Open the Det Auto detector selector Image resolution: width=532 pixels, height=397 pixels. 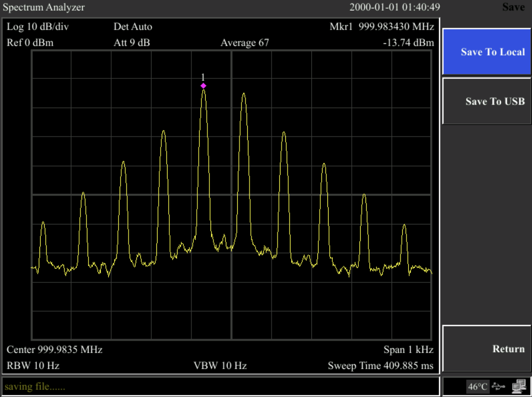pyautogui.click(x=133, y=27)
